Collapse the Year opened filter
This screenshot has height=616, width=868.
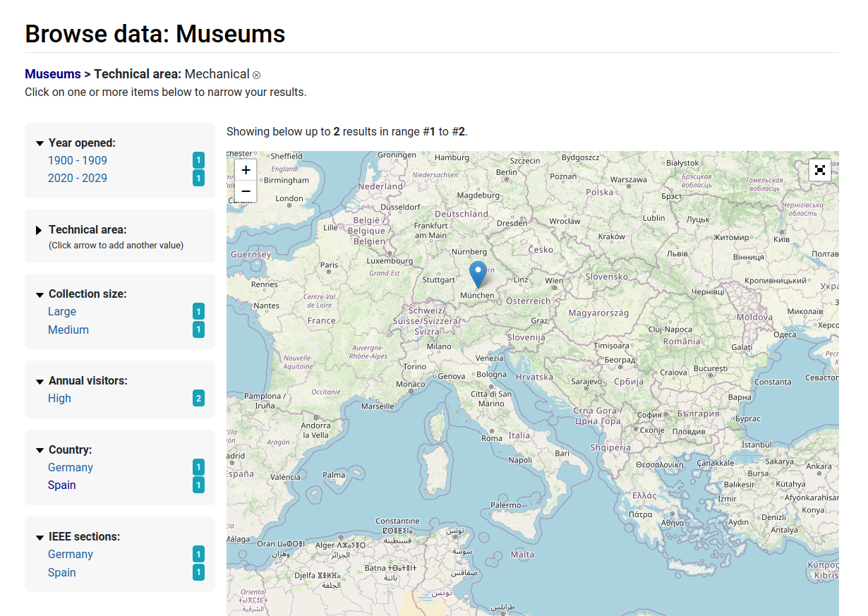click(40, 143)
